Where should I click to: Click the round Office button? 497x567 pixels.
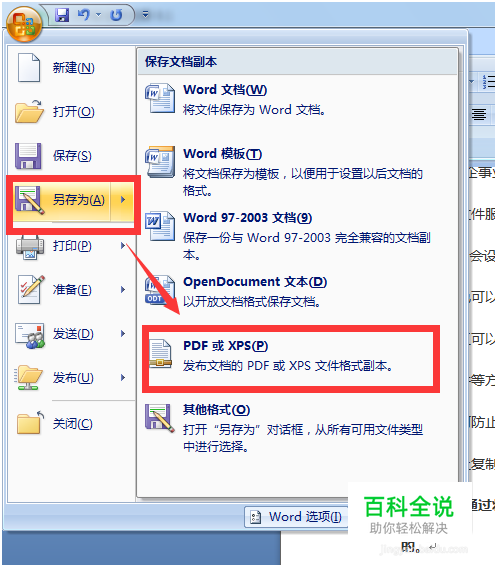click(x=24, y=24)
